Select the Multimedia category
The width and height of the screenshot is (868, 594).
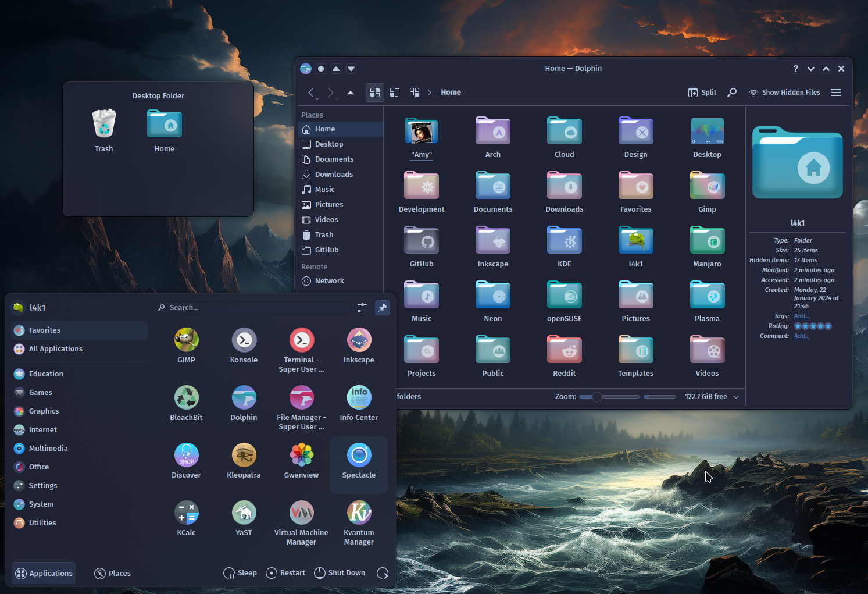coord(48,449)
